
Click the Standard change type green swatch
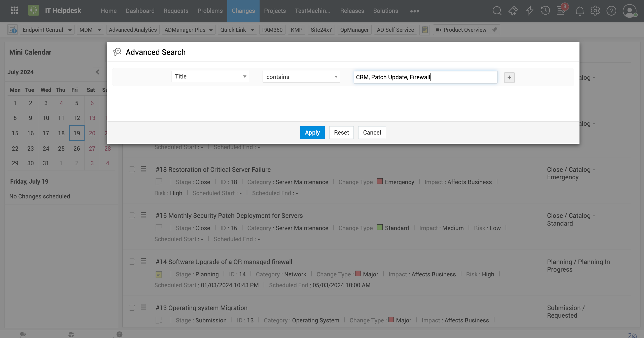[380, 227]
